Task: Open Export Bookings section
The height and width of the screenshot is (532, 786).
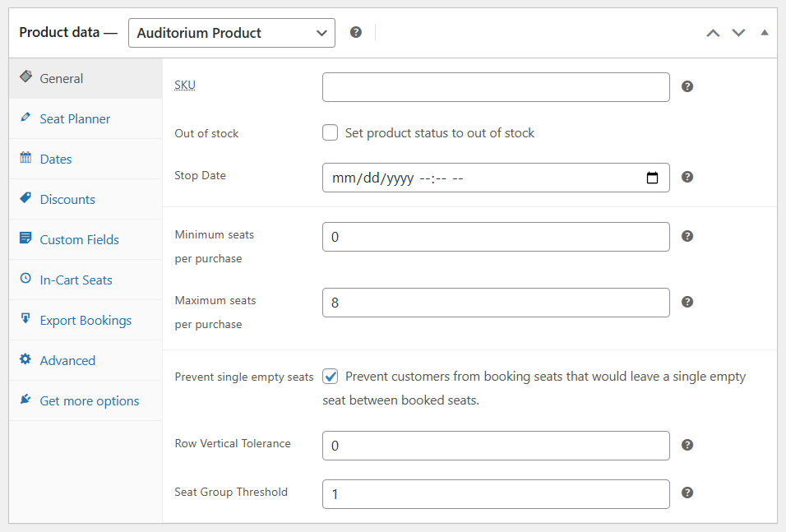Action: [x=86, y=320]
